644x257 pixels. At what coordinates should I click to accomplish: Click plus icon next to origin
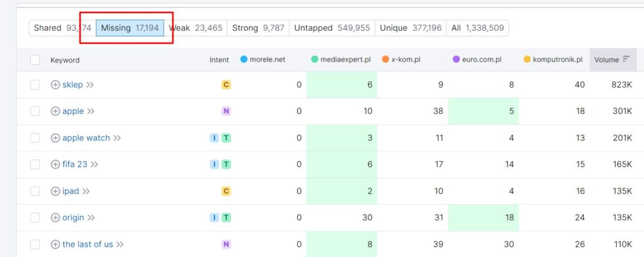pos(55,217)
